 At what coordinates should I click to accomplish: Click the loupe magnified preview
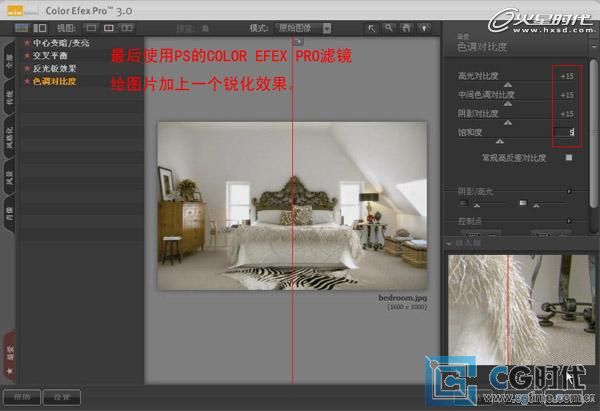tap(522, 309)
